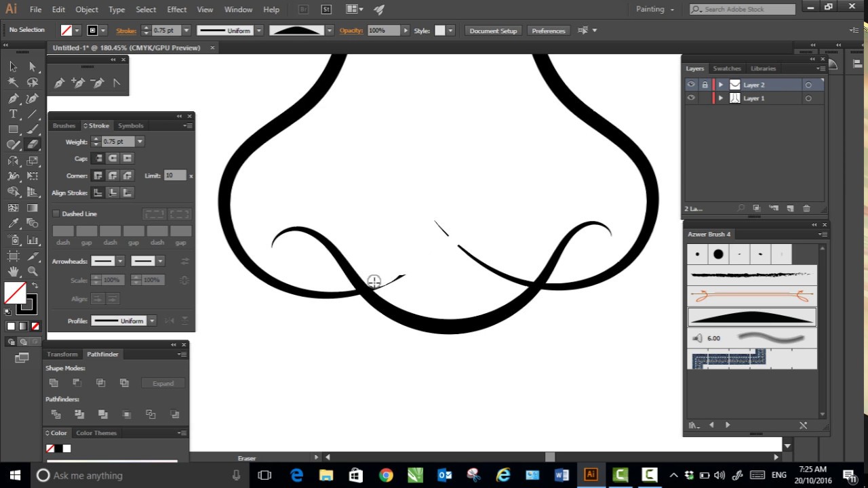Open Profile dropdown in Stroke panel
868x488 pixels.
pos(152,321)
